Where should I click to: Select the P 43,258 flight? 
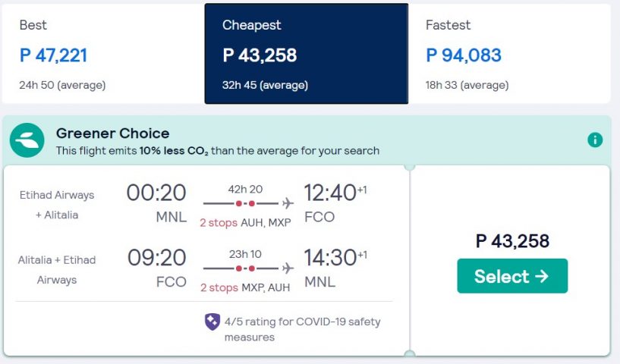point(512,276)
